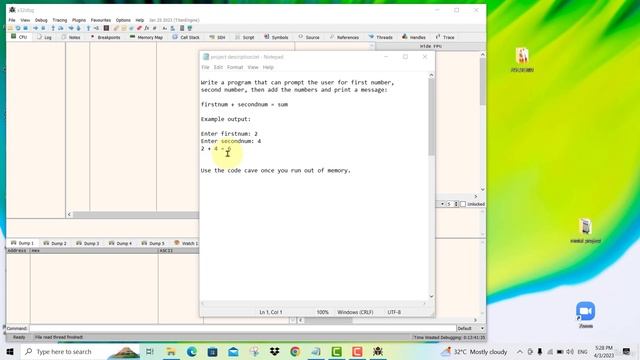Open the Favourites menu in x32dbg
The image size is (640, 360).
click(x=100, y=20)
